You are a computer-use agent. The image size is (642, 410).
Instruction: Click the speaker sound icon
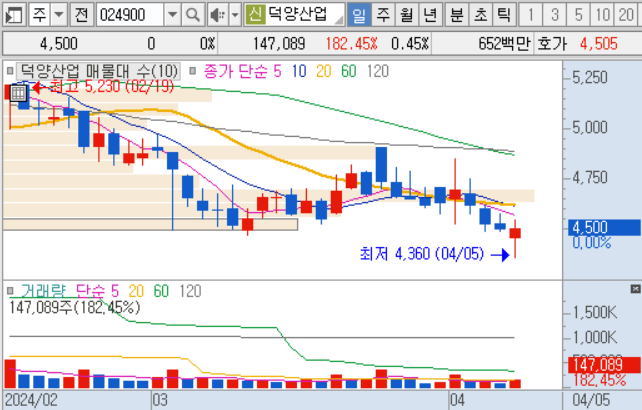217,15
